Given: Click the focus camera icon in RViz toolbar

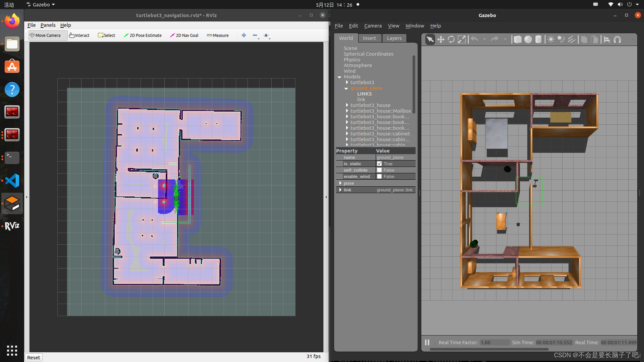Looking at the screenshot, I should pos(266,35).
